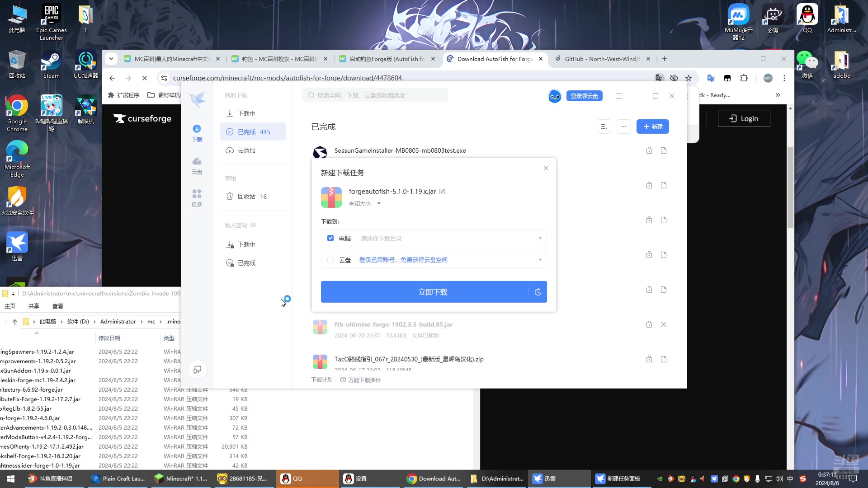The width and height of the screenshot is (868, 488).
Task: Open the 更多 more apps sidebar icon
Action: tap(197, 198)
